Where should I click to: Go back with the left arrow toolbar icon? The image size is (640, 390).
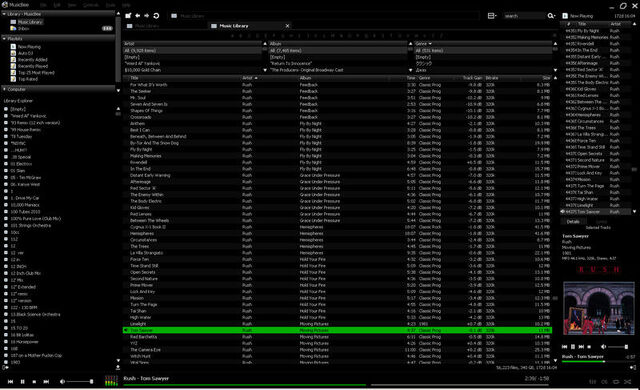click(x=138, y=16)
